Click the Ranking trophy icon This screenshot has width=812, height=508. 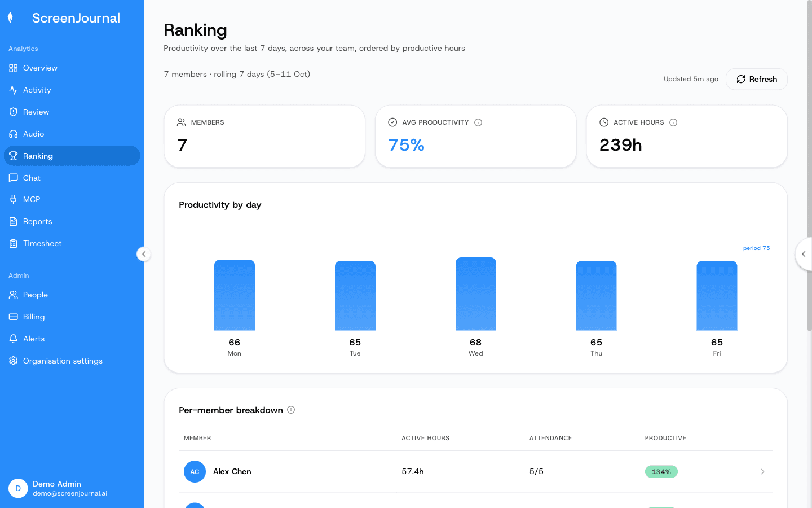(14, 156)
